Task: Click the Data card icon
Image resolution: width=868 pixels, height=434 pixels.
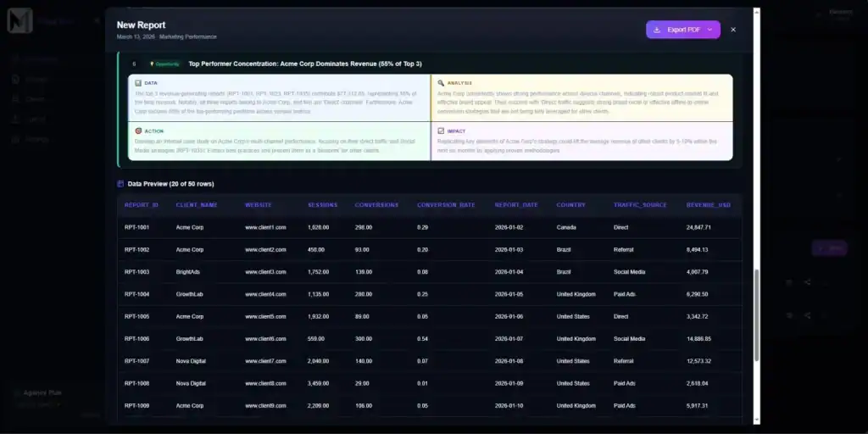Action: (138, 83)
